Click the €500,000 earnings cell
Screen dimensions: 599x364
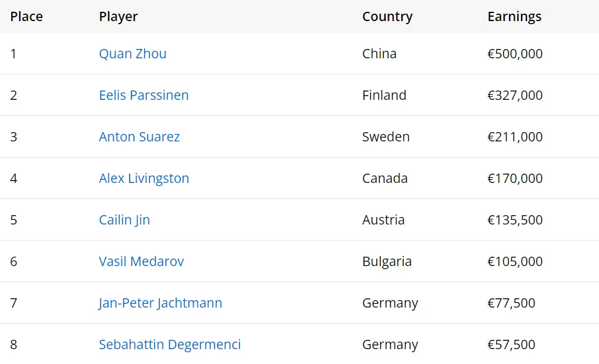515,54
